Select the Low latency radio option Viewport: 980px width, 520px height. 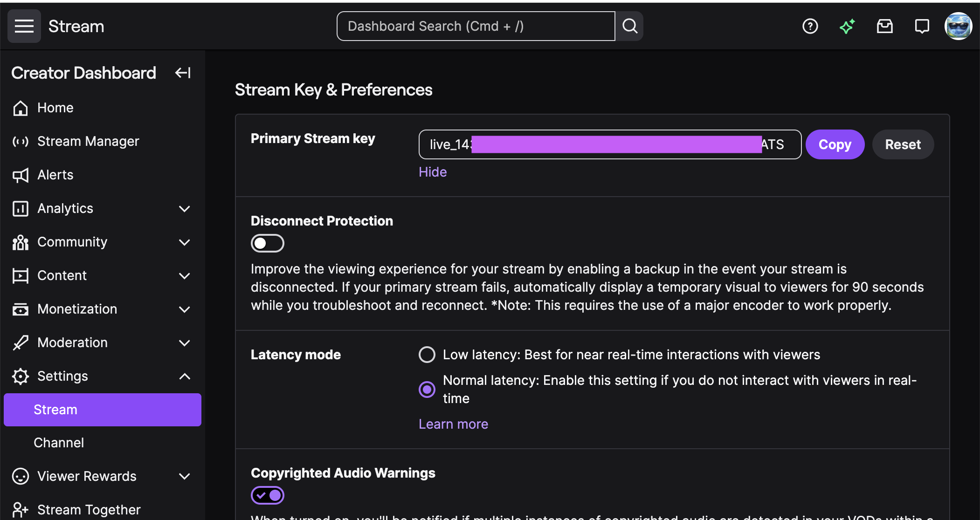427,355
